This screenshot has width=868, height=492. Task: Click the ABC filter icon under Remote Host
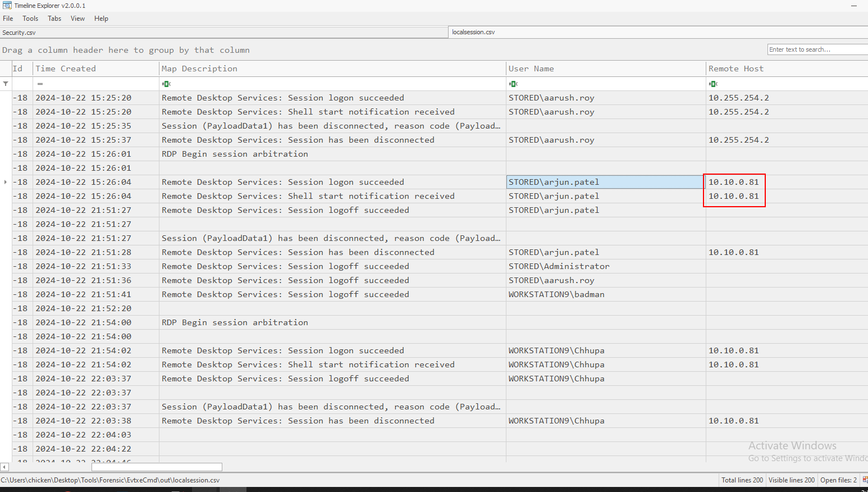[712, 84]
